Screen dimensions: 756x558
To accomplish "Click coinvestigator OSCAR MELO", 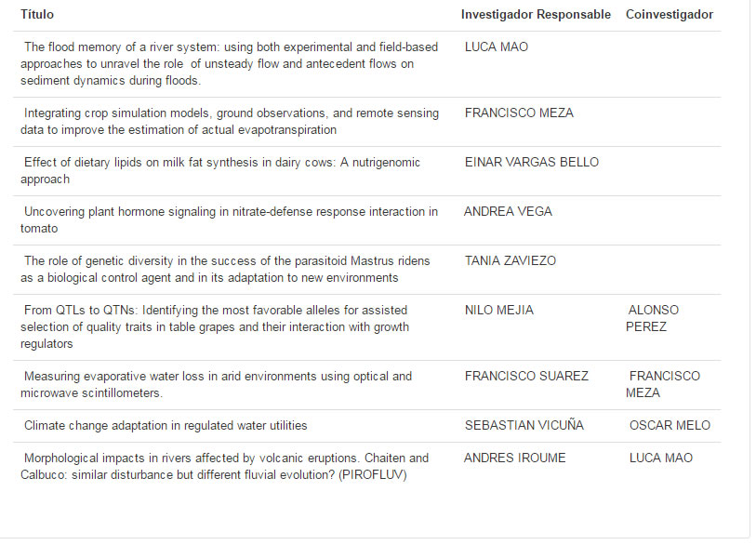I will click(x=670, y=425).
